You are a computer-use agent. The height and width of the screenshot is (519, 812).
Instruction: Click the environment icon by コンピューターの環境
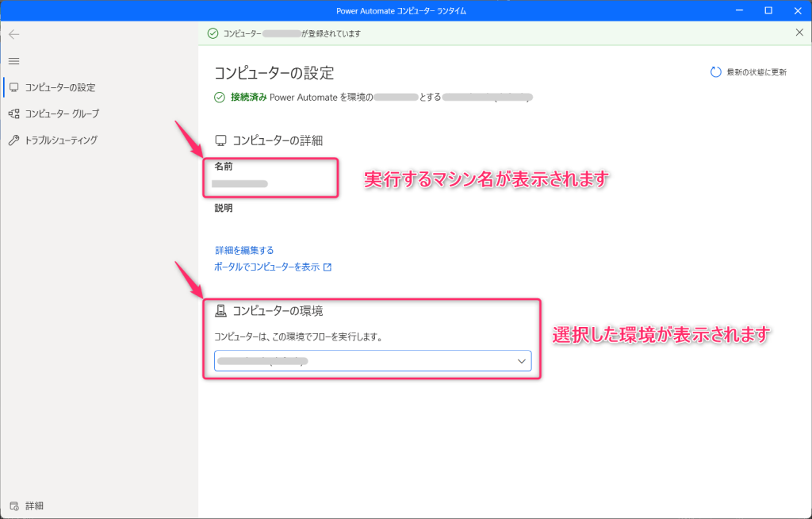(220, 311)
